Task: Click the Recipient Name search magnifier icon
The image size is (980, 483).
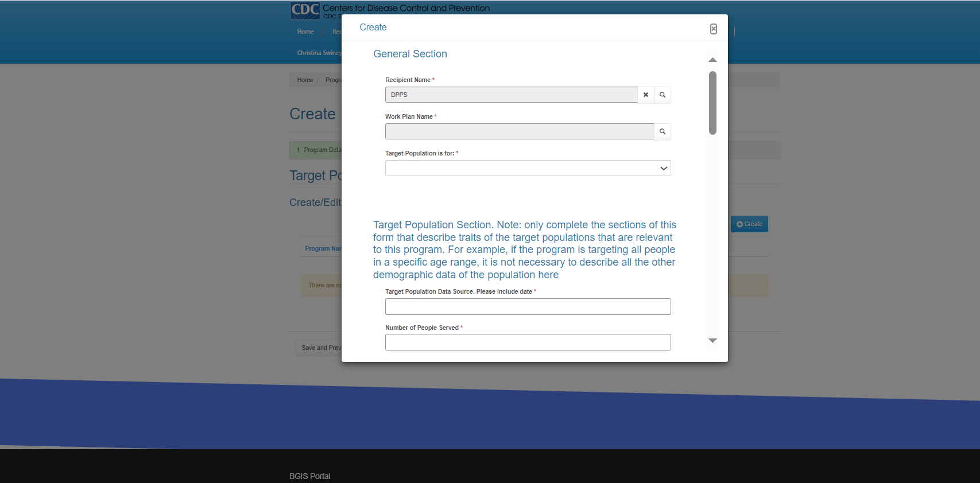Action: [x=663, y=95]
